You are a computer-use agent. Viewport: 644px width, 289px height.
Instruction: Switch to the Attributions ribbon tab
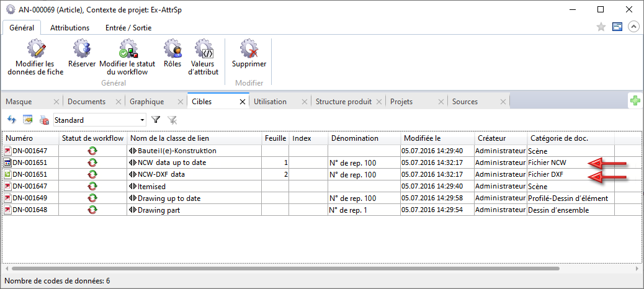[69, 28]
